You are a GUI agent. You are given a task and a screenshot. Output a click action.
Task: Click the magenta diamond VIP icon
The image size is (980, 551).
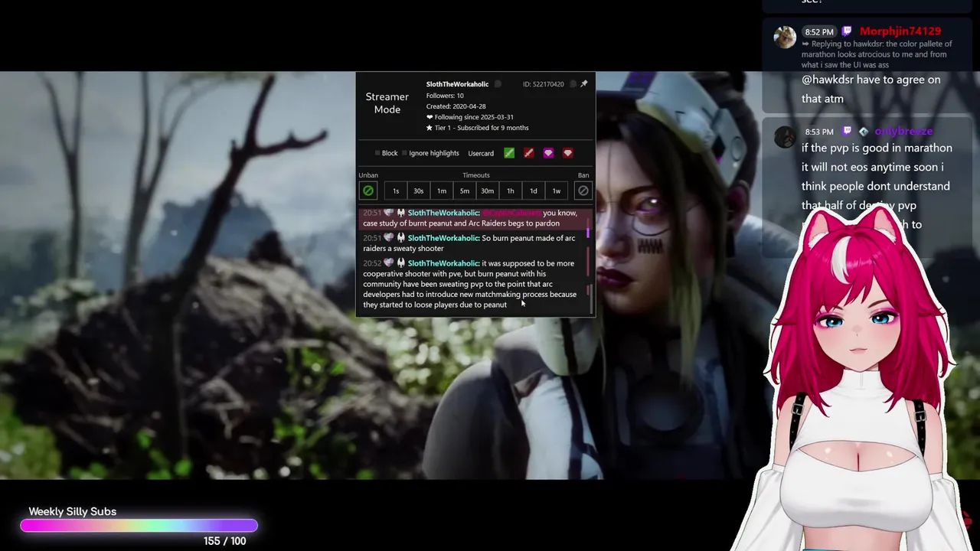tap(548, 153)
